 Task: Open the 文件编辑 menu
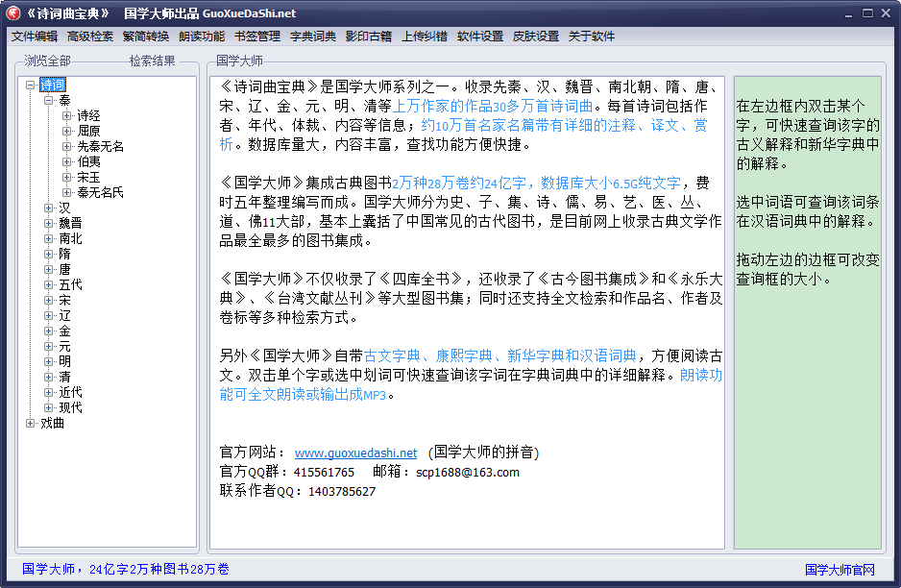pyautogui.click(x=35, y=37)
